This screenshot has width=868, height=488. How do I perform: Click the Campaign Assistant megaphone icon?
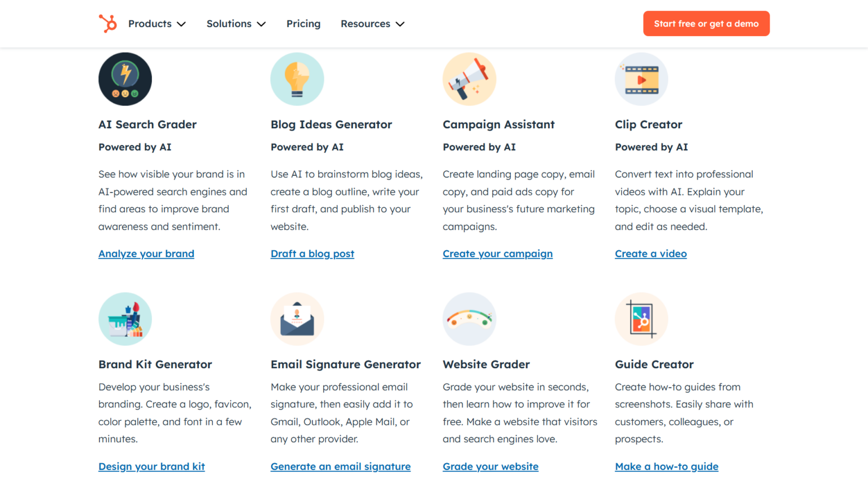tap(470, 79)
